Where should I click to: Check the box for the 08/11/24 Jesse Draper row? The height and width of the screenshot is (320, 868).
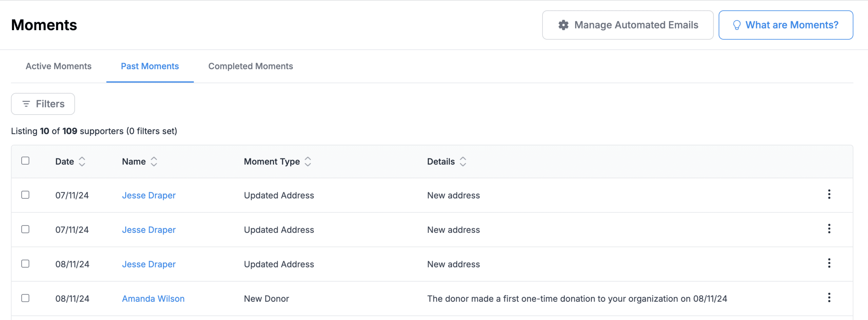coord(25,264)
